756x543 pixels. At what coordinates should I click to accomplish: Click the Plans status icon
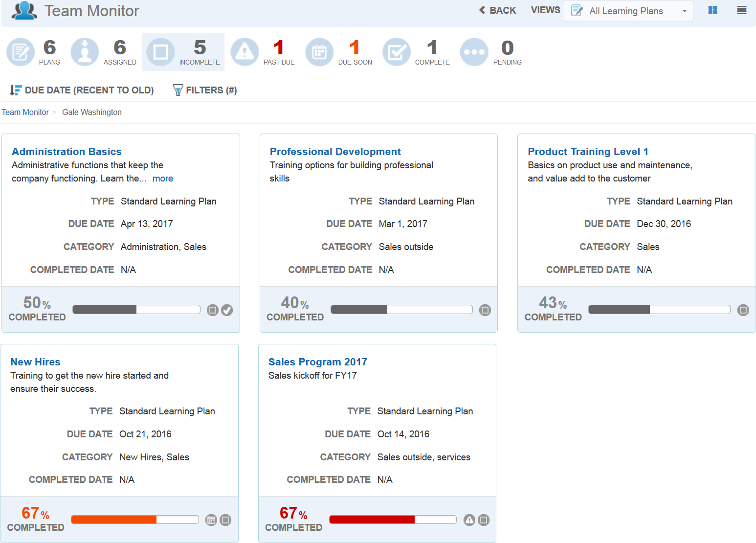tap(21, 52)
